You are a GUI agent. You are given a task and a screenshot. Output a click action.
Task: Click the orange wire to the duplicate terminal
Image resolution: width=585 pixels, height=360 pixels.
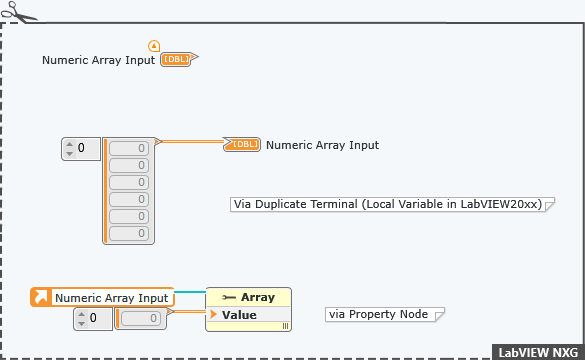[192, 141]
